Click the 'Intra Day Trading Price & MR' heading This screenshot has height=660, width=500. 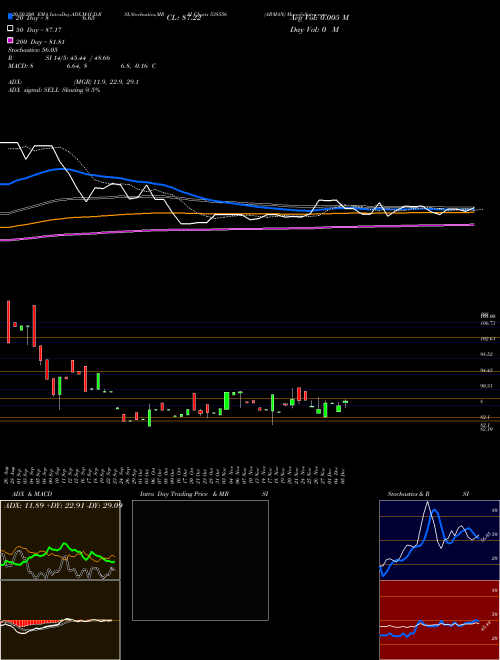point(184,494)
